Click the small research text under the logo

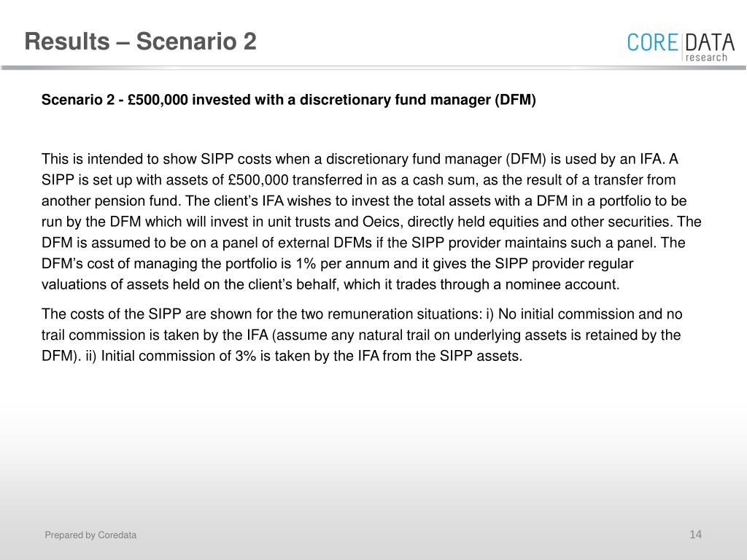pyautogui.click(x=706, y=58)
